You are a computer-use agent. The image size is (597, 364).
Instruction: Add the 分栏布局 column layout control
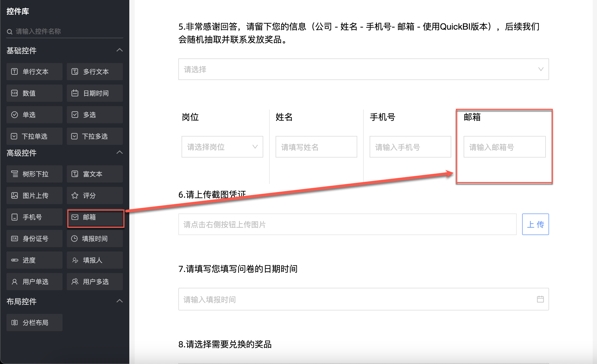coord(34,323)
